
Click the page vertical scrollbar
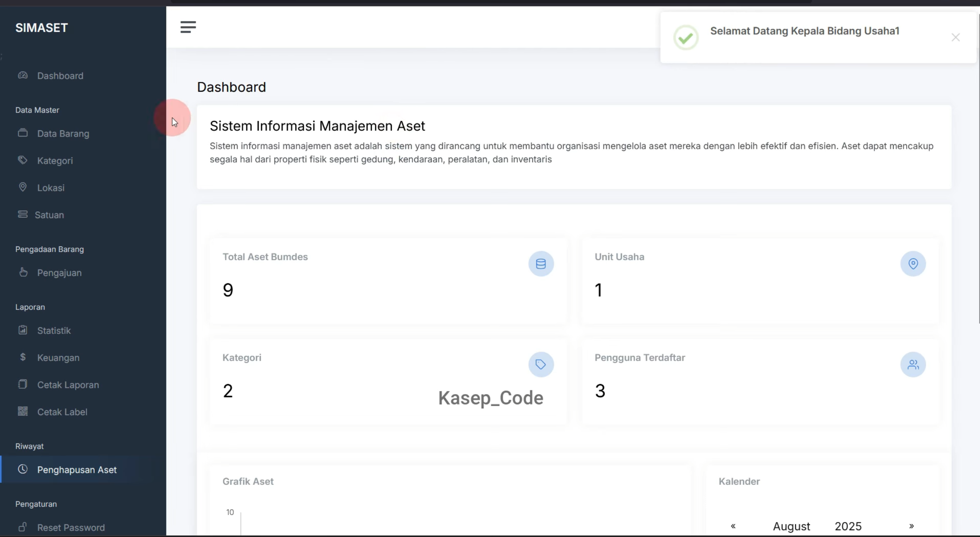(978, 169)
